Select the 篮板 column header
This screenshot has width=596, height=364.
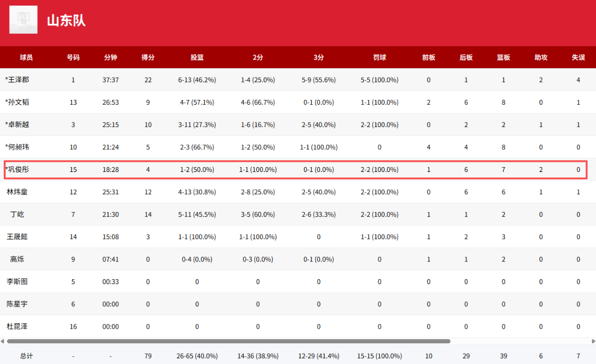click(503, 57)
